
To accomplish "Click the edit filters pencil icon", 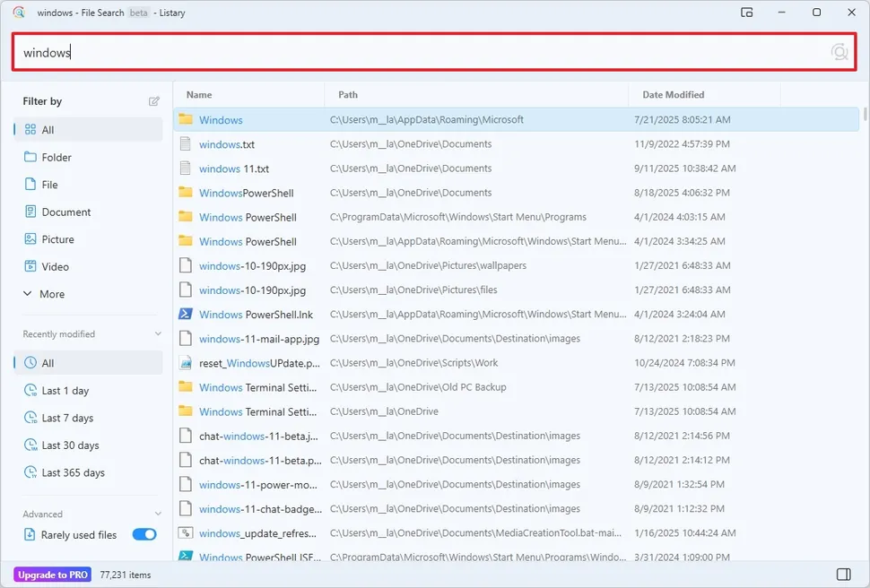I will click(154, 101).
